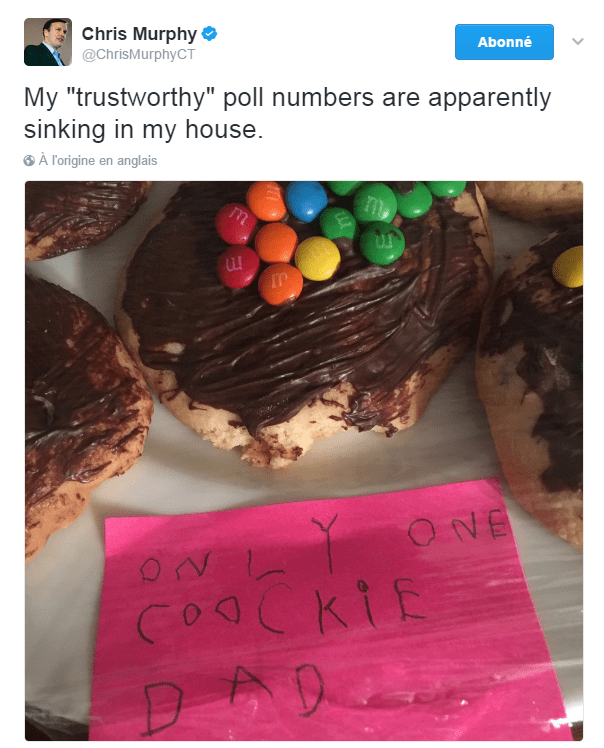Click the pink sticky note in the photo
604x748 pixels.
(329, 615)
